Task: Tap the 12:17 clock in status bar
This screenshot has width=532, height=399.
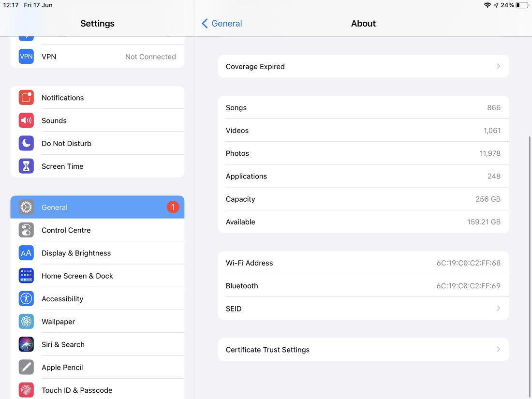Action: click(x=11, y=5)
